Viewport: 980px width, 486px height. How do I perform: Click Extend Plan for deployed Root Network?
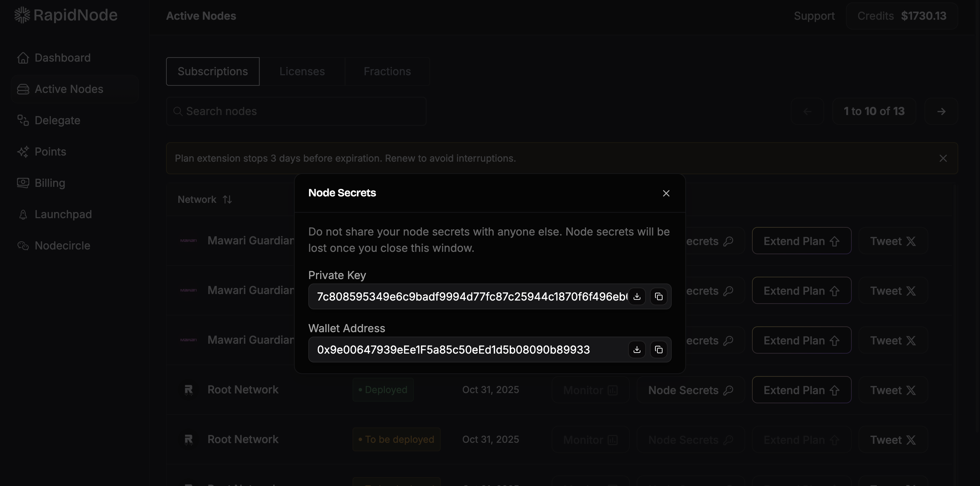(801, 390)
